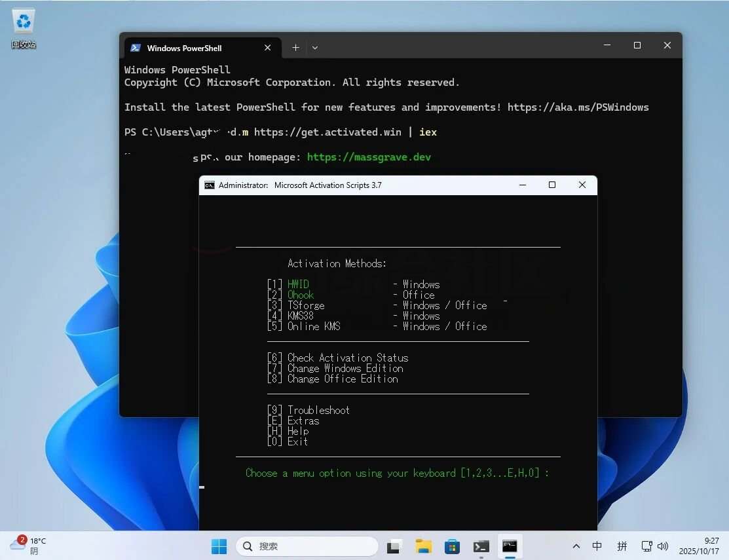Open the weather widget showing 18°C
Image resolution: width=729 pixels, height=560 pixels.
click(x=29, y=546)
